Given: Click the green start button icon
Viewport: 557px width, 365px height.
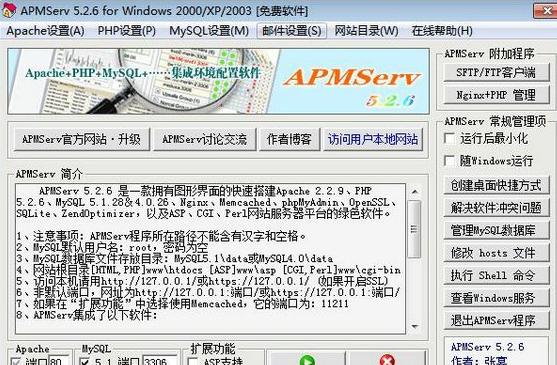Looking at the screenshot, I should 307,360.
